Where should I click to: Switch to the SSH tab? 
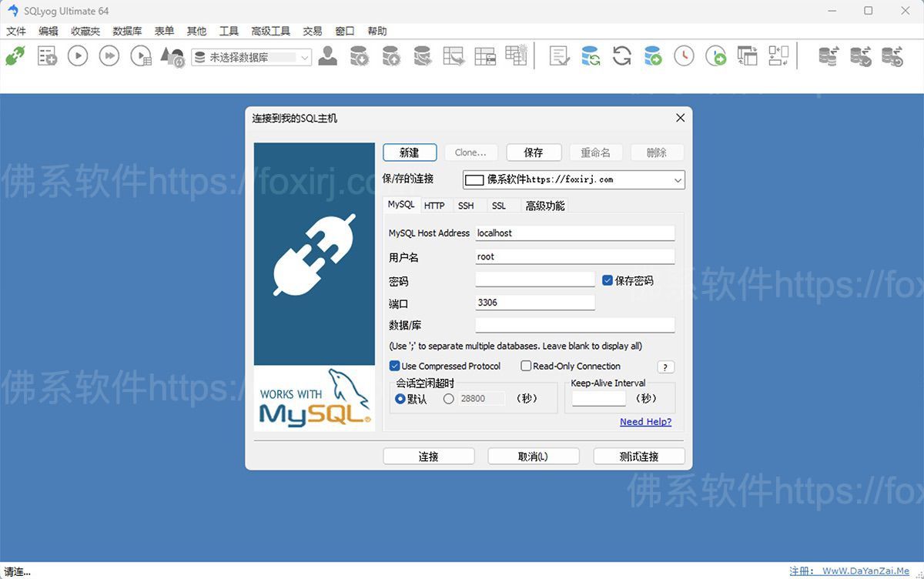pos(466,206)
